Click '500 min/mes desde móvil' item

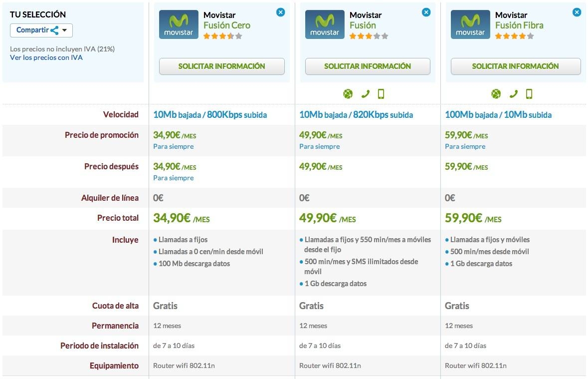point(489,252)
